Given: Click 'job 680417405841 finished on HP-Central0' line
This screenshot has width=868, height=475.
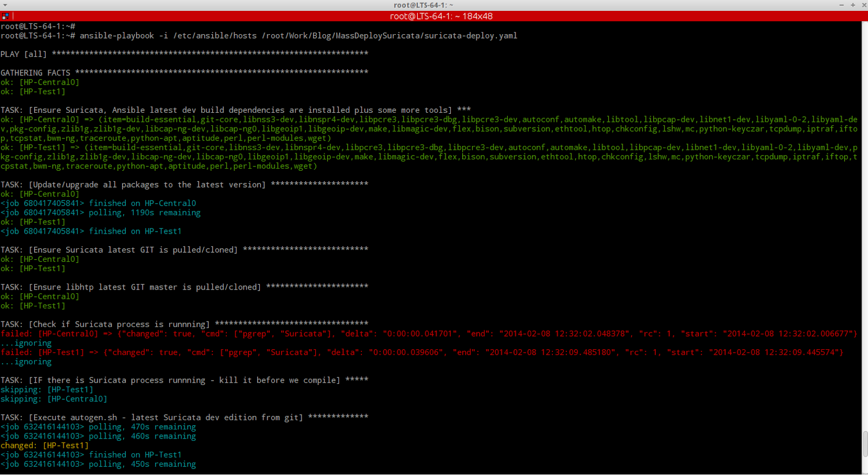Looking at the screenshot, I should (x=98, y=203).
